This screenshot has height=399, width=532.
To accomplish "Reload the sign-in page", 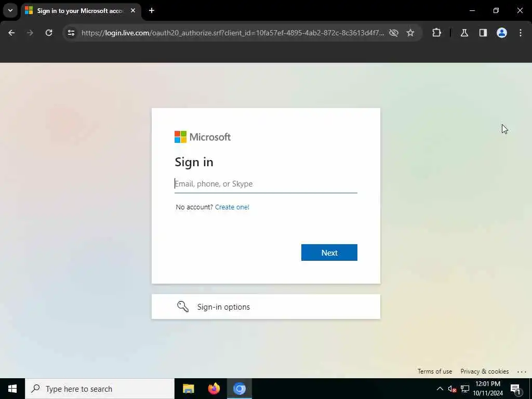I will (49, 33).
